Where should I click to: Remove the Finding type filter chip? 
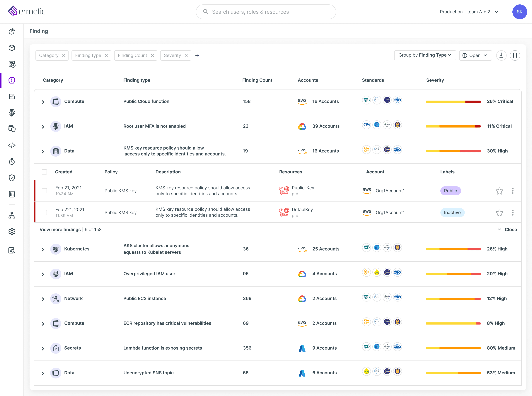click(106, 55)
